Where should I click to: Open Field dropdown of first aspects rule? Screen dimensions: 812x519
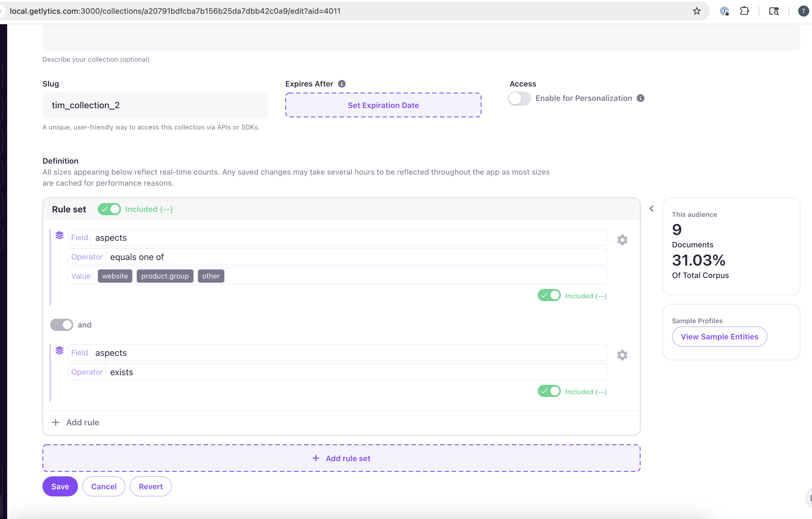(338, 237)
